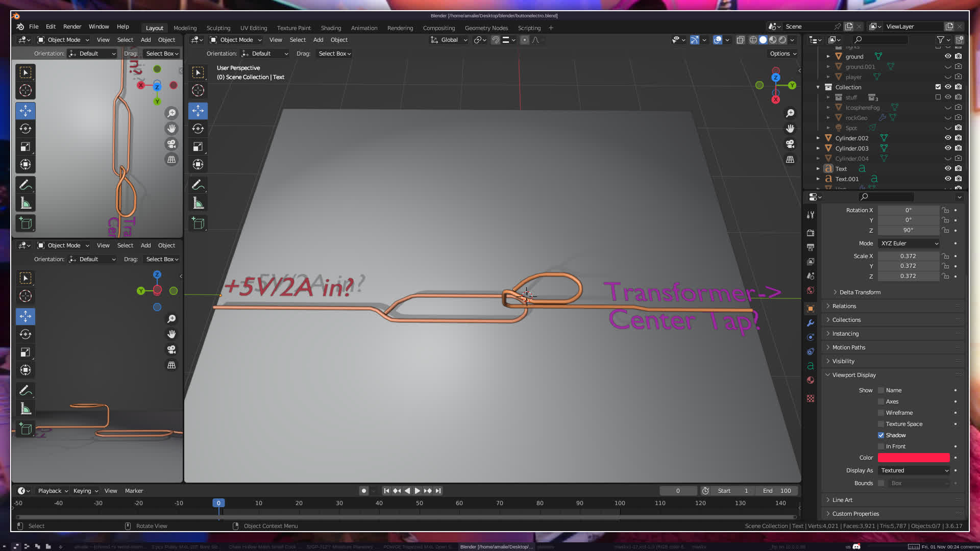Viewport: 980px width, 551px height.
Task: Select the Cursor tool in main viewport
Action: 198,91
